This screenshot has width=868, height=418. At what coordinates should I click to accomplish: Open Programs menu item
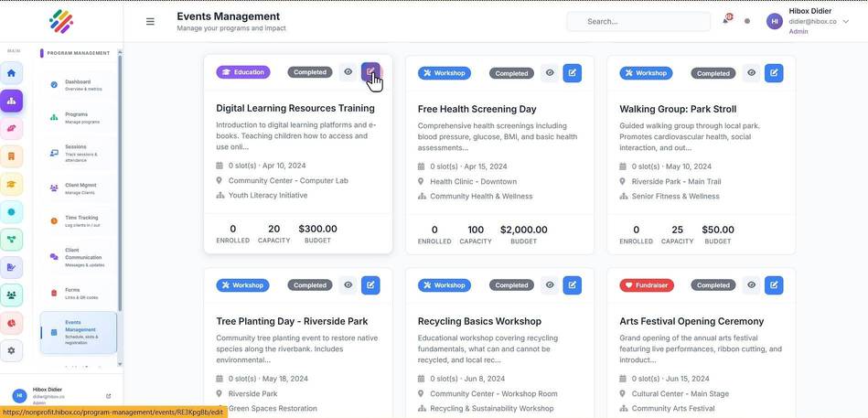[x=79, y=117]
